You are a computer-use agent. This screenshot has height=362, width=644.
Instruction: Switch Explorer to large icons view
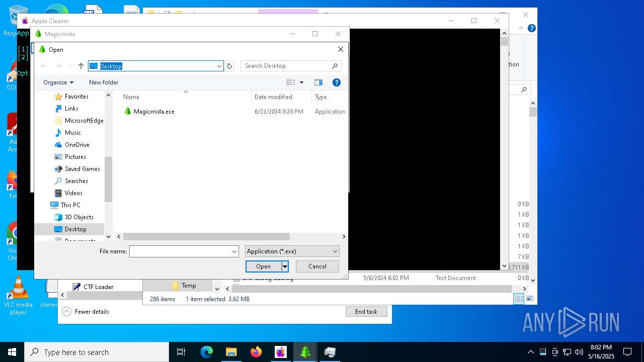pyautogui.click(x=529, y=299)
